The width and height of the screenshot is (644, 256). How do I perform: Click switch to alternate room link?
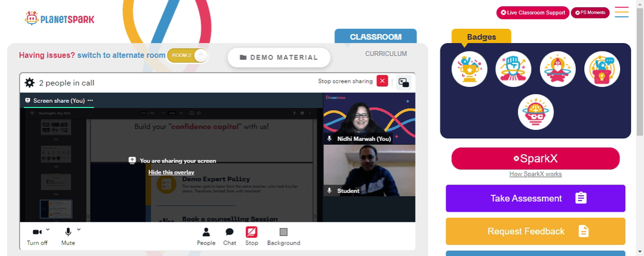pos(121,55)
